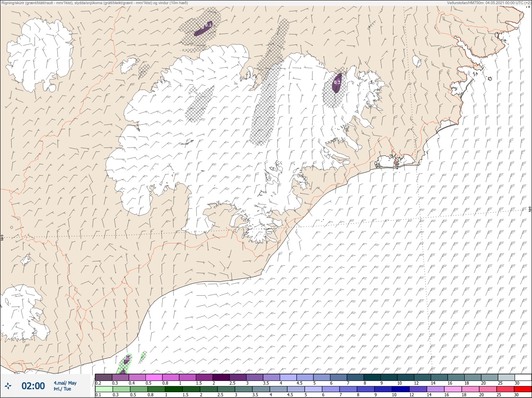Select the top-row legend swatch starting at 0.5
Image resolution: width=532 pixels, height=398 pixels.
click(154, 377)
